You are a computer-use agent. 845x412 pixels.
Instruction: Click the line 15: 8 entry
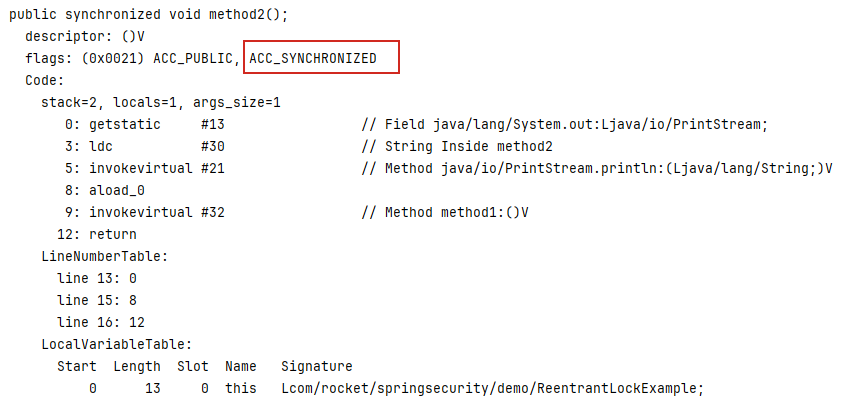[97, 300]
